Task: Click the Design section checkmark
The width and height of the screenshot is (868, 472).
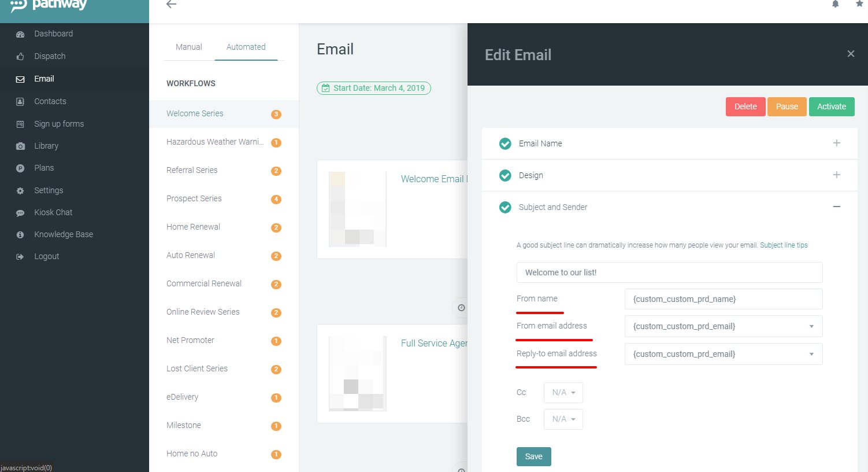Action: pyautogui.click(x=505, y=175)
